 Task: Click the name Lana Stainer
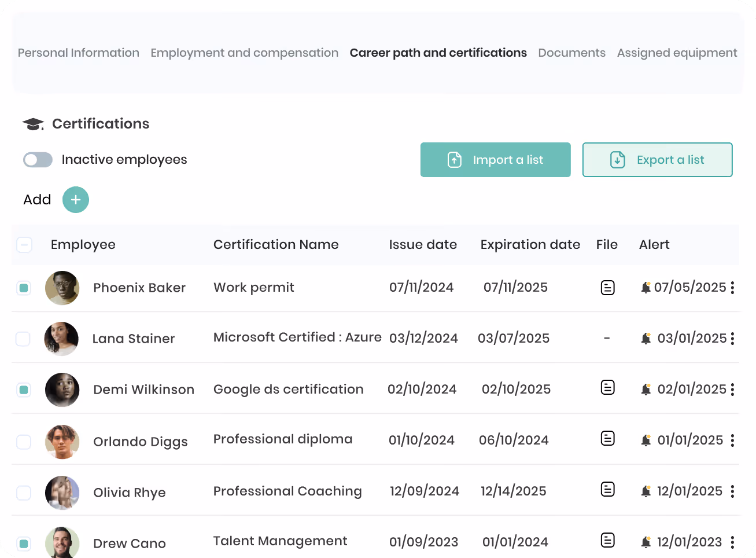point(134,339)
